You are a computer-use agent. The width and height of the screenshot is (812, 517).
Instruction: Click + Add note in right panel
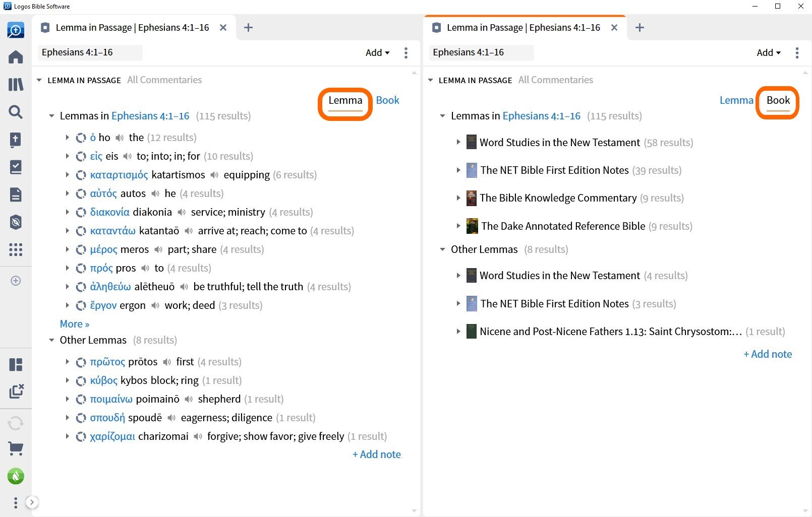point(768,354)
